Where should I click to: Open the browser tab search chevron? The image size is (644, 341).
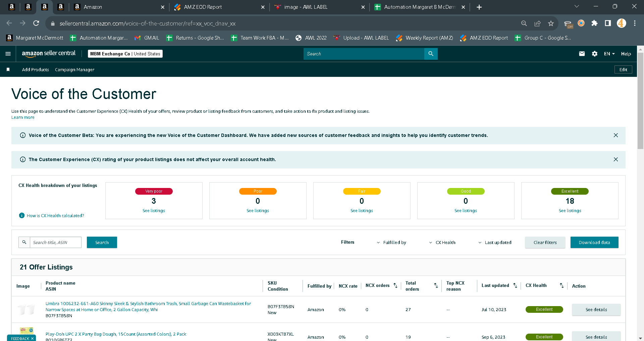coord(577,6)
